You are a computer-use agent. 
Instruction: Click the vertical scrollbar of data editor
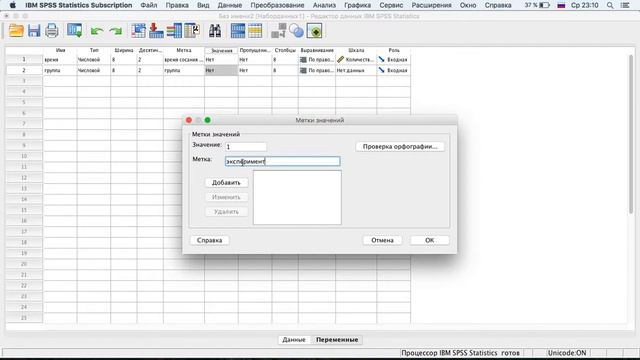[631, 135]
